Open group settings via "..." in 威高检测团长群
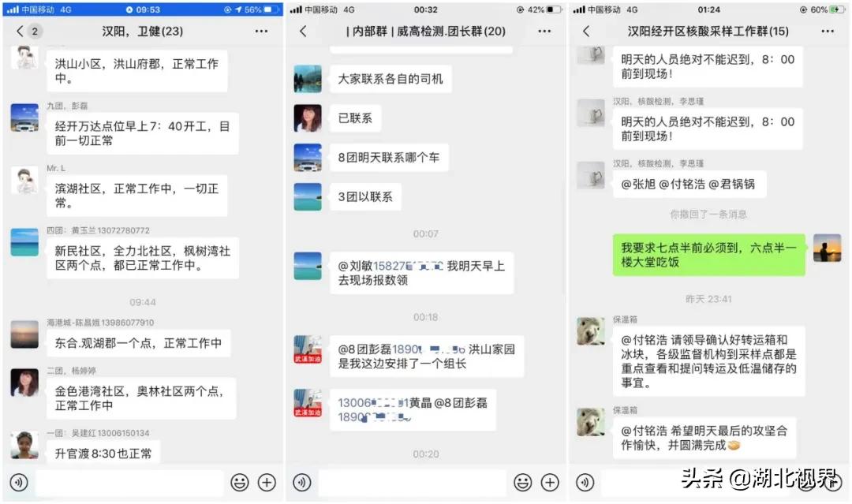Image resolution: width=852 pixels, height=504 pixels. pyautogui.click(x=544, y=30)
